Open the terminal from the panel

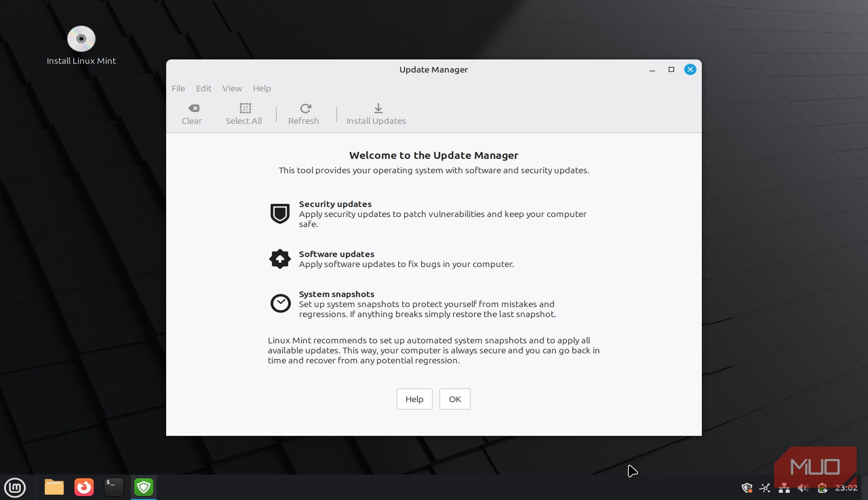coord(114,487)
